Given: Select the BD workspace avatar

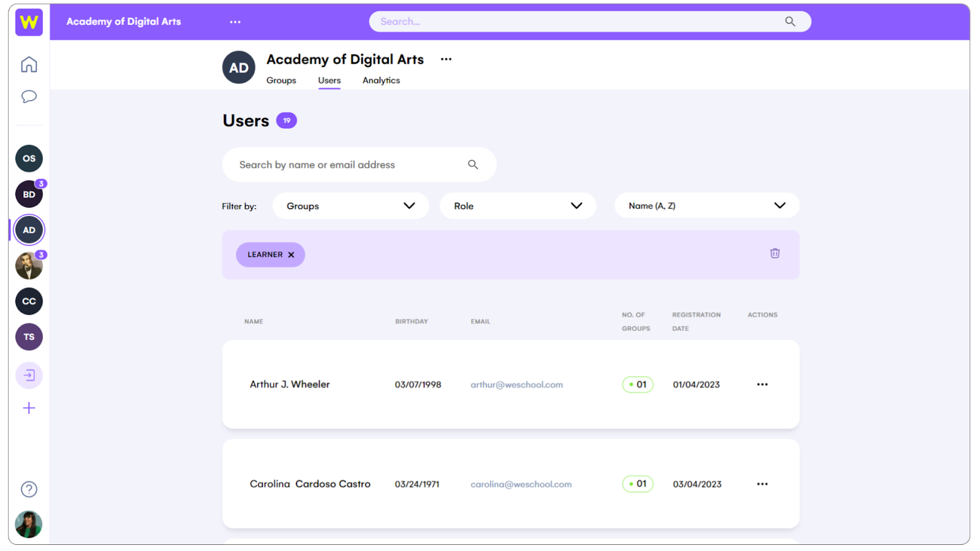Looking at the screenshot, I should 29,194.
